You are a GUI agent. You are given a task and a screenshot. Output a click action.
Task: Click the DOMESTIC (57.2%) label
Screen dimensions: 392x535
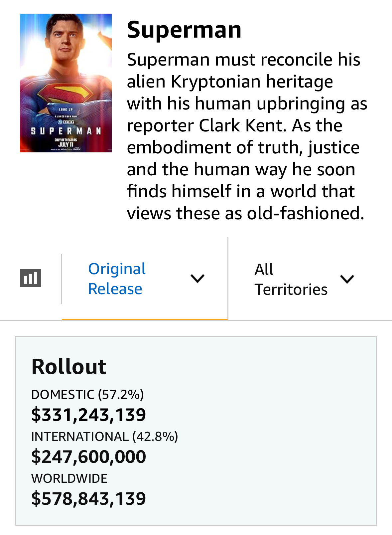pyautogui.click(x=87, y=395)
